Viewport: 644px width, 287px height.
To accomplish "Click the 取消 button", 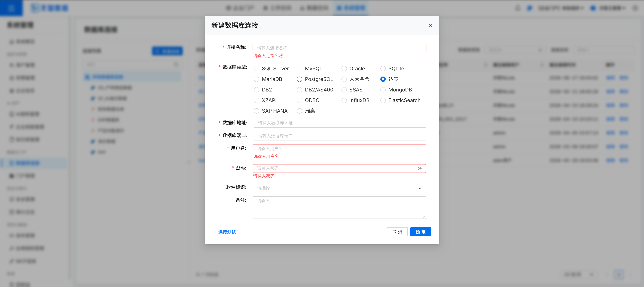I will coord(397,232).
